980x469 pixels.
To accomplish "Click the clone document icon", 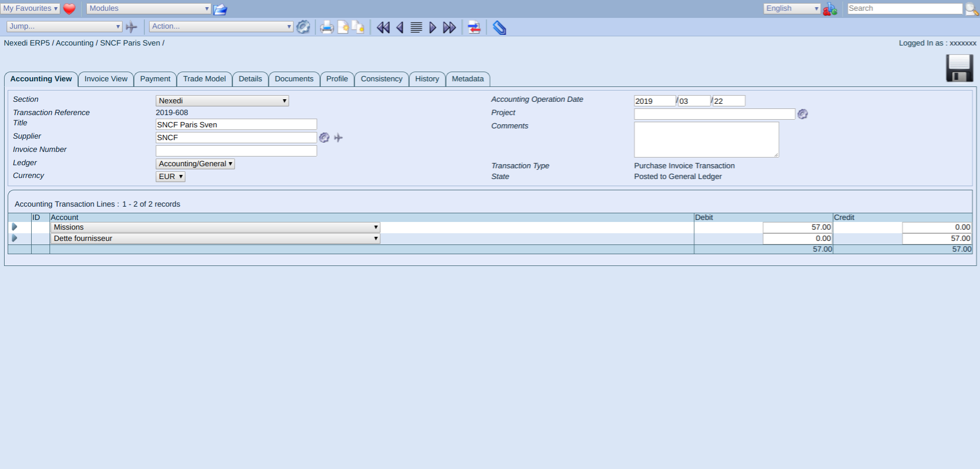I will 359,27.
